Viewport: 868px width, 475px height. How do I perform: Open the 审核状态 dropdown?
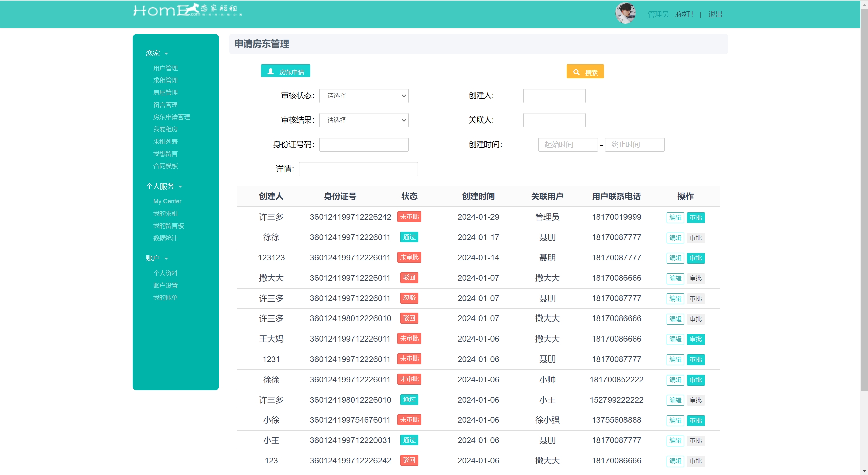click(364, 96)
